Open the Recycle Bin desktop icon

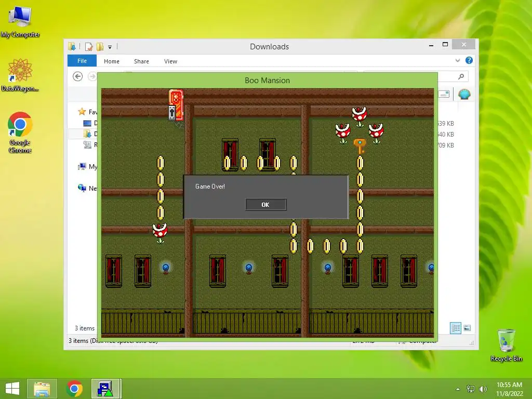click(x=506, y=345)
